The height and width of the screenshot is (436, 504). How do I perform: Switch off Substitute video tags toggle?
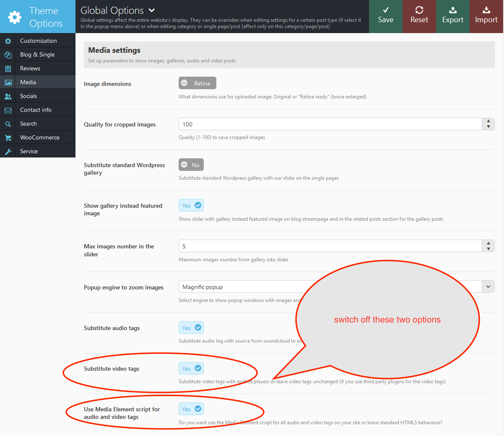191,369
